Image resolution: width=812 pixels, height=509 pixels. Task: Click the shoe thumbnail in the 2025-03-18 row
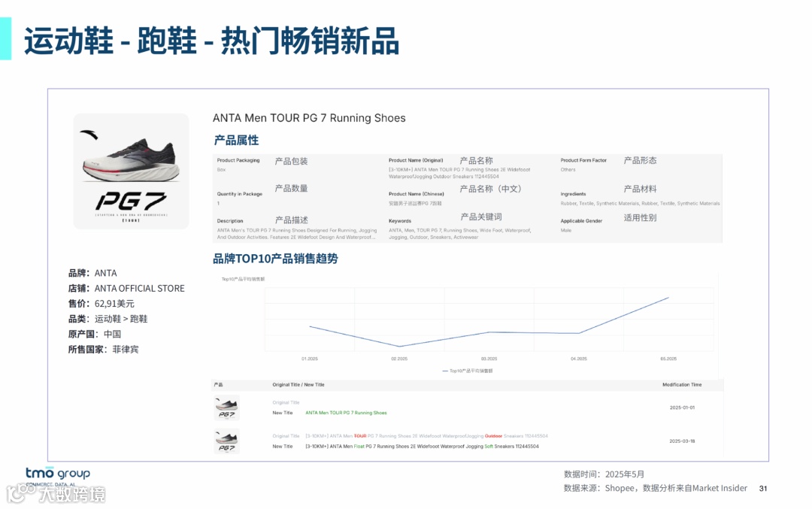(226, 441)
